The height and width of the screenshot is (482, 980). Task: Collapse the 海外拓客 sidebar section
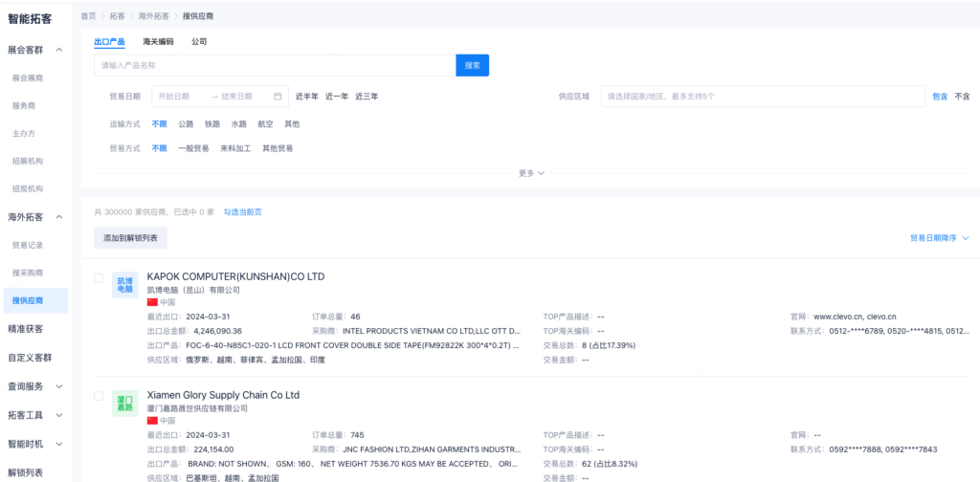[x=59, y=217]
